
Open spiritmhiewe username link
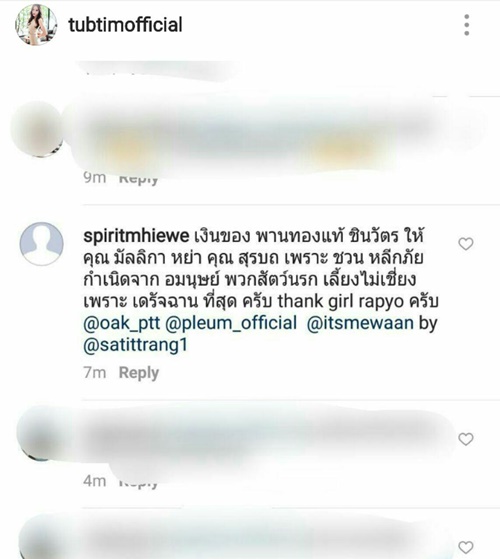(136, 236)
